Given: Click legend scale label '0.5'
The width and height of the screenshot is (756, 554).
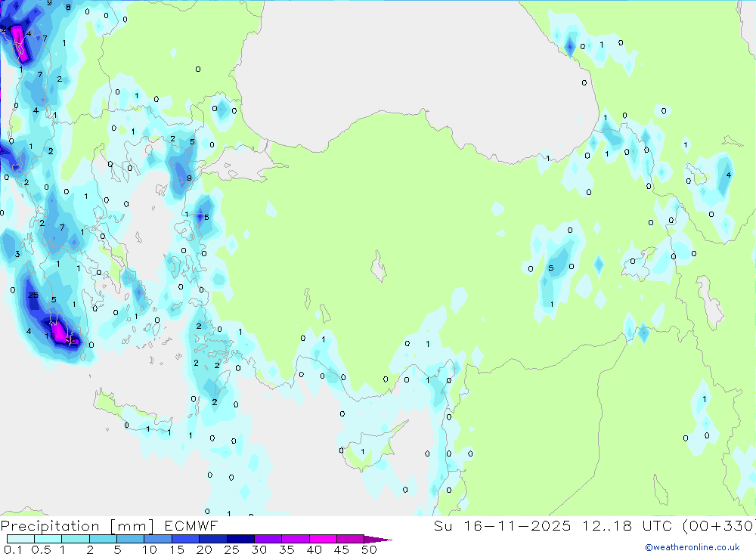Looking at the screenshot, I should pyautogui.click(x=41, y=549).
